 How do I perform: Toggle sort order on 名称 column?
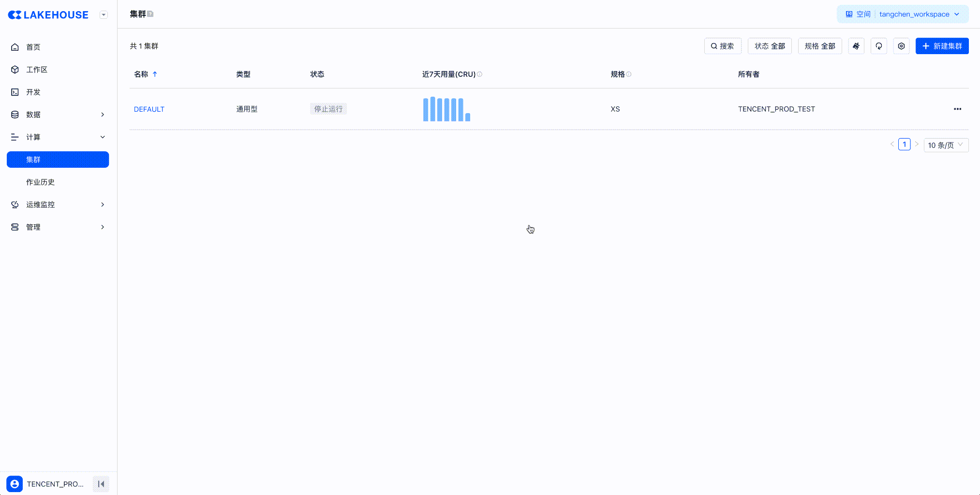pos(155,74)
